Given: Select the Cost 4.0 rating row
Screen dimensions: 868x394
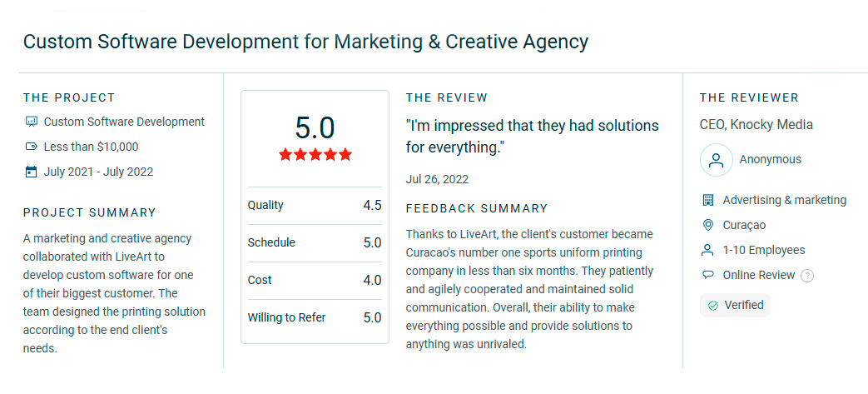Looking at the screenshot, I should pos(315,281).
